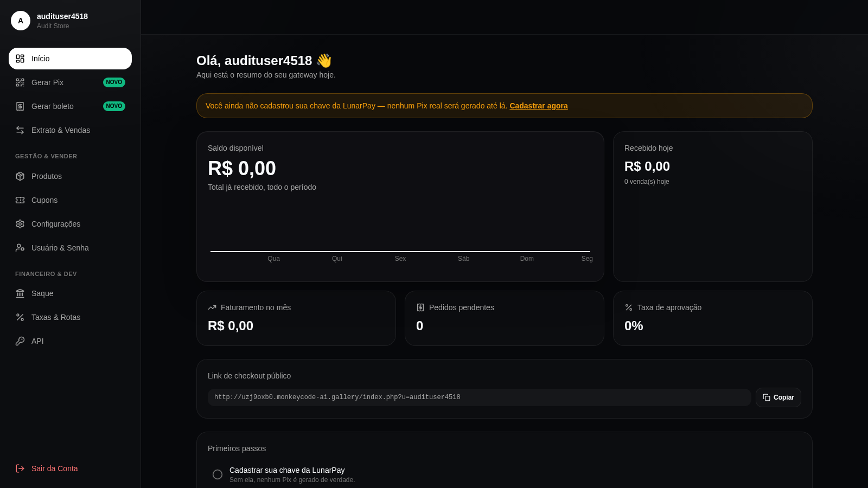Open the Pedidos pendentes card

point(505,318)
